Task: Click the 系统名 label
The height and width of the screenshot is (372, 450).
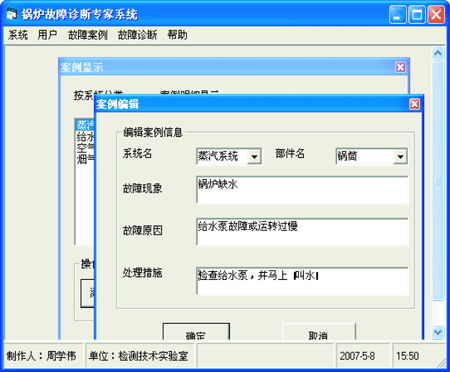Action: coord(137,153)
